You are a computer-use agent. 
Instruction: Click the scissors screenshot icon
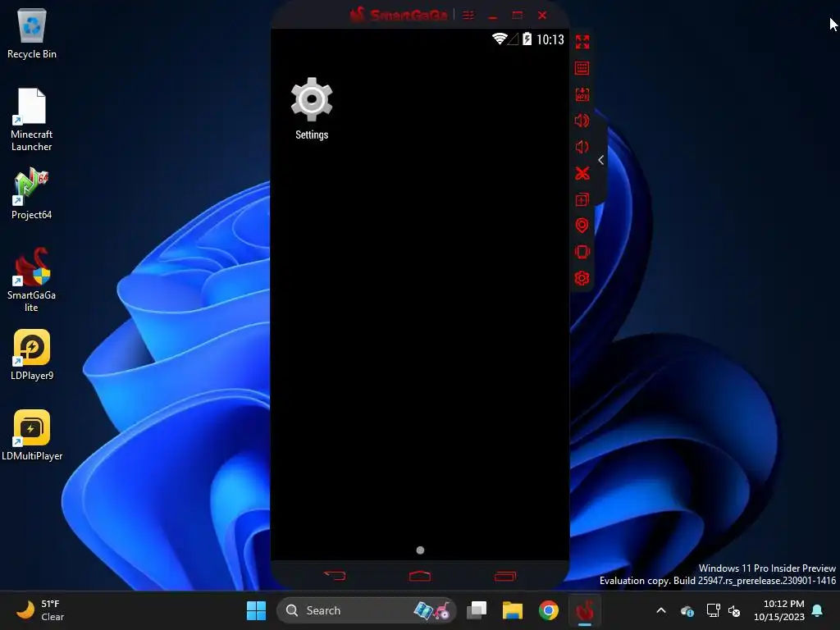(582, 173)
